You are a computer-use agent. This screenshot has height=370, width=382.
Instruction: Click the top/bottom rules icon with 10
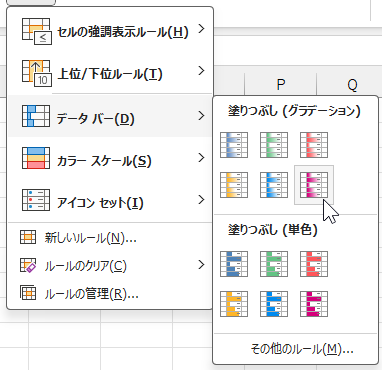pyautogui.click(x=37, y=73)
